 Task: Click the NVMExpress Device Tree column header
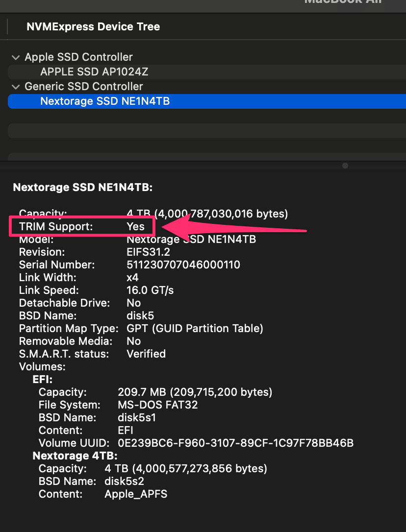click(93, 26)
